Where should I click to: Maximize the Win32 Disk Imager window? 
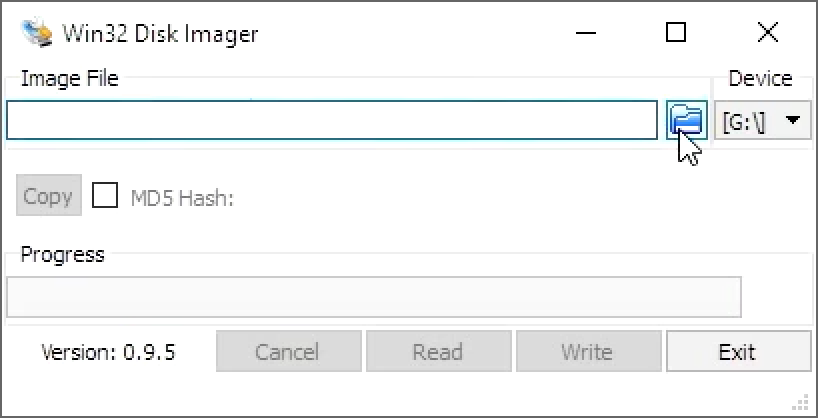pos(676,33)
